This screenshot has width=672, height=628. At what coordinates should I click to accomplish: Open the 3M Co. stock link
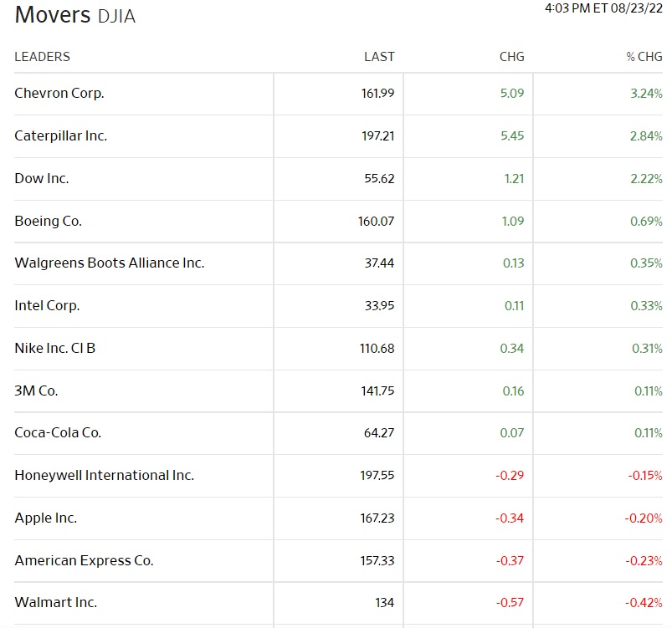[x=36, y=391]
